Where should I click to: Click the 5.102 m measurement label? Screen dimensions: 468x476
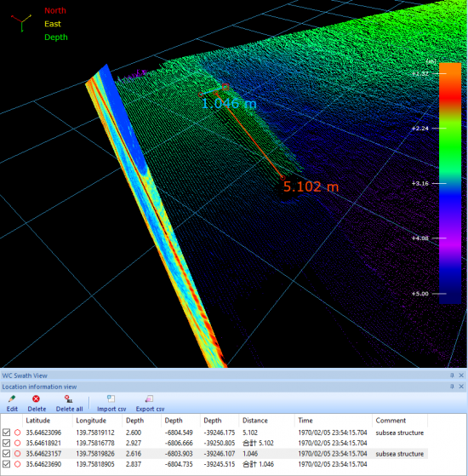pos(311,186)
